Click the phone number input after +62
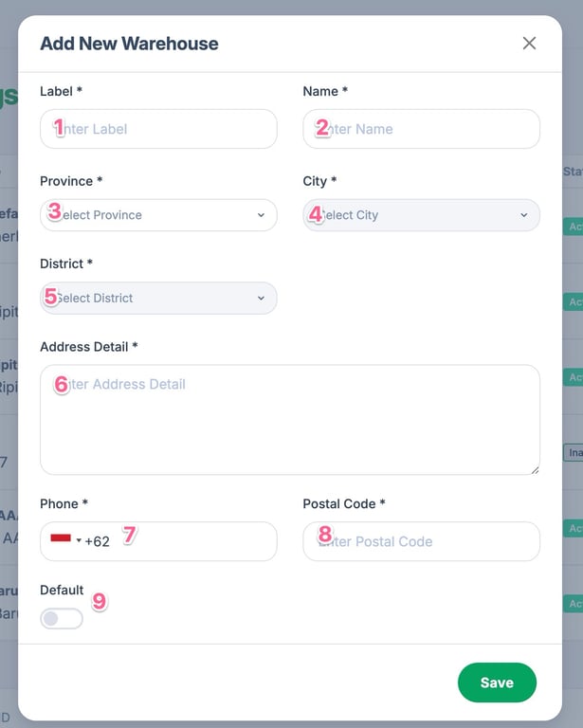 (x=190, y=541)
